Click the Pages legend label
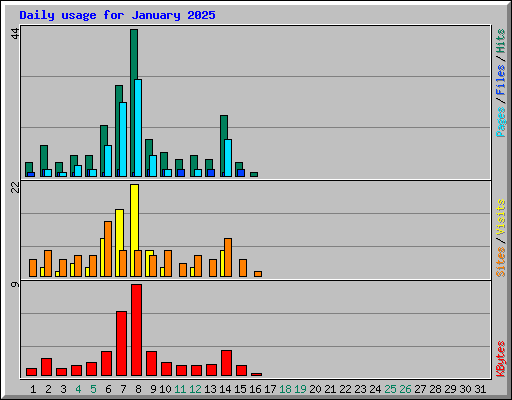 500,122
